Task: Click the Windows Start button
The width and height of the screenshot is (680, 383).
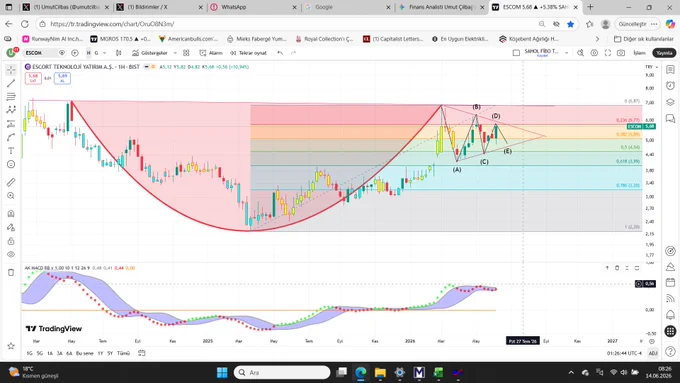Action: [x=222, y=373]
